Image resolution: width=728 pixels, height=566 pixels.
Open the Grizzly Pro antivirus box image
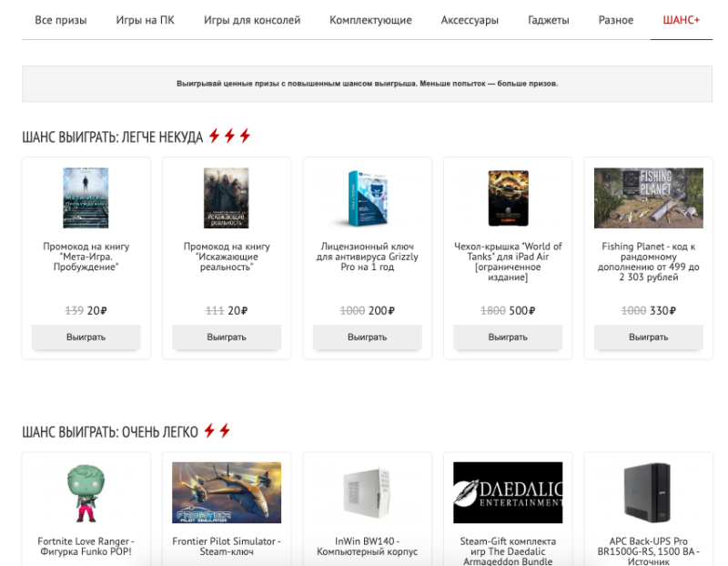pyautogui.click(x=368, y=198)
